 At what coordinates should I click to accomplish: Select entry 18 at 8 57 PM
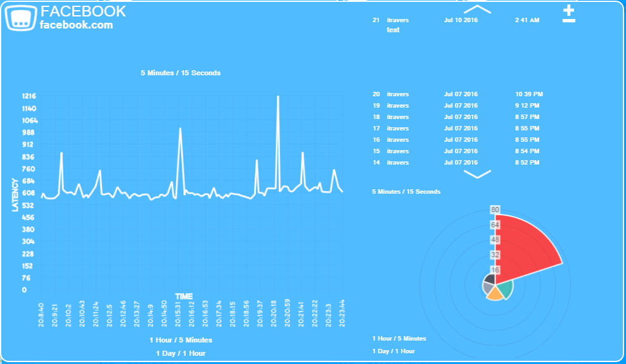tap(456, 117)
